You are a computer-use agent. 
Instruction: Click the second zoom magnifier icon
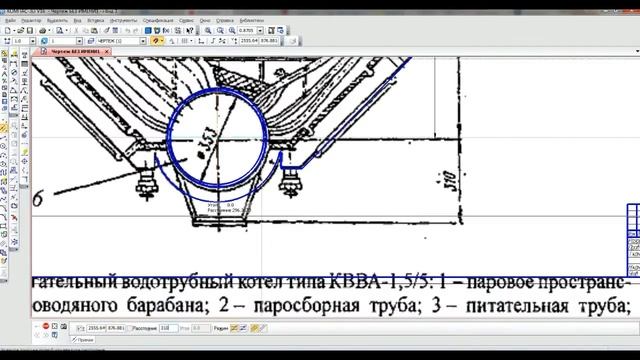[220, 31]
